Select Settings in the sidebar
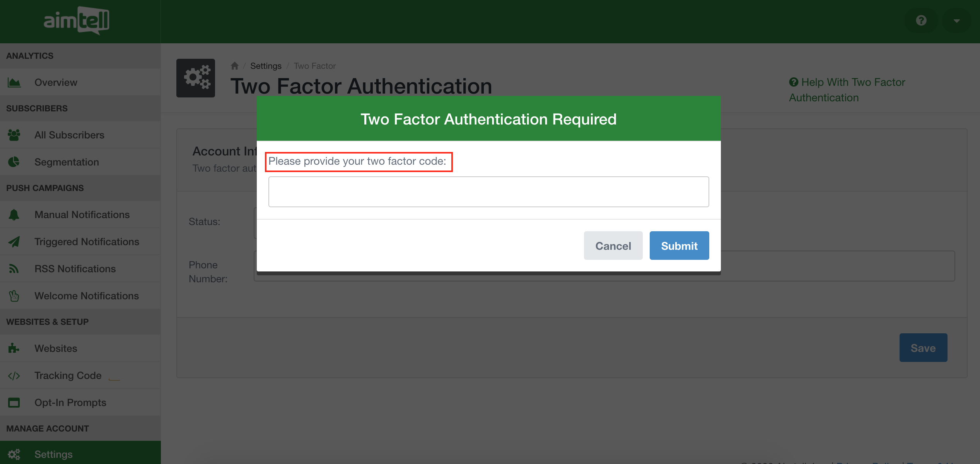 (53, 454)
